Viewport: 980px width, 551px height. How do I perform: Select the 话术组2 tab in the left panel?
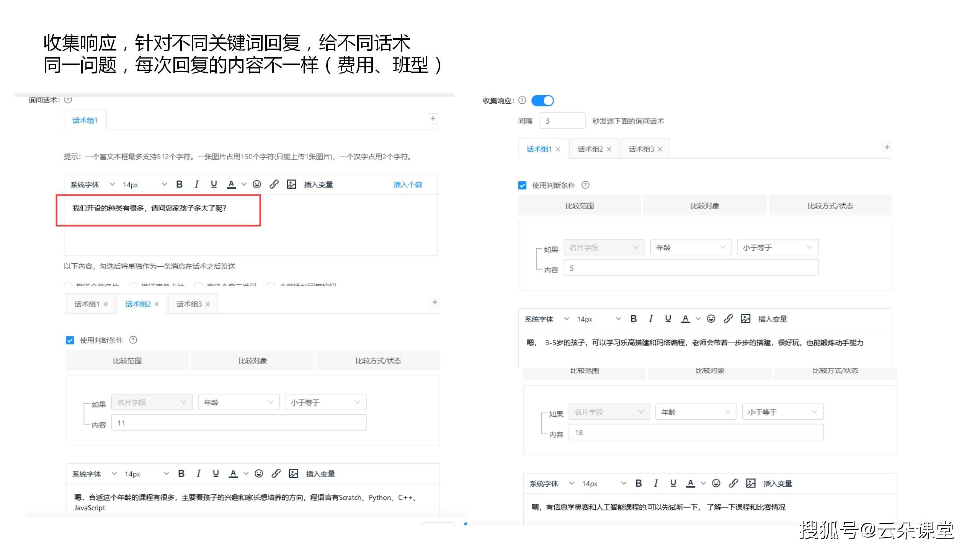(139, 303)
